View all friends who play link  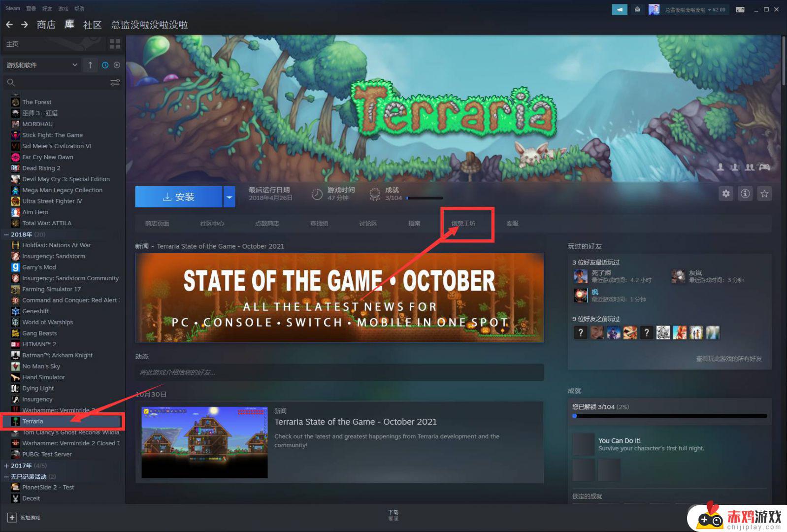point(728,359)
